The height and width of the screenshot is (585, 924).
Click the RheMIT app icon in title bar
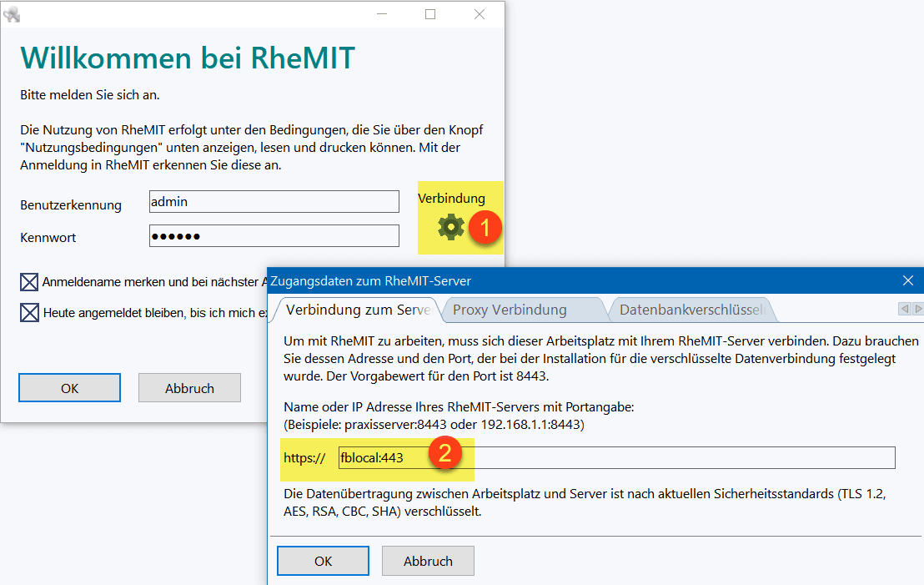12,14
